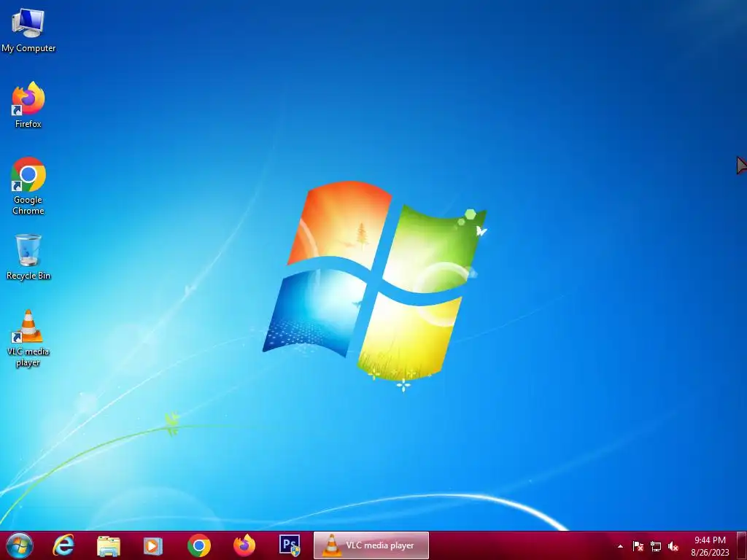Viewport: 747px width, 560px height.
Task: Open Action Center flag tray icon
Action: 638,546
